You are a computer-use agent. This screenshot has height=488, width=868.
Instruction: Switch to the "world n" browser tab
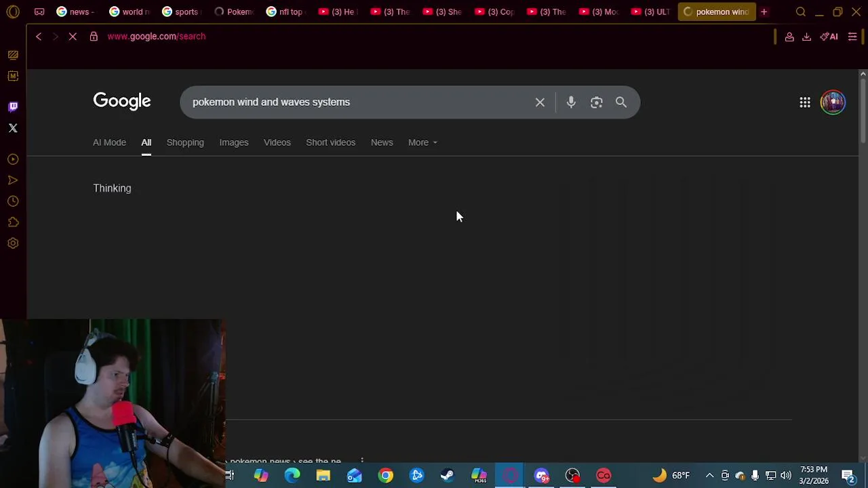(129, 12)
